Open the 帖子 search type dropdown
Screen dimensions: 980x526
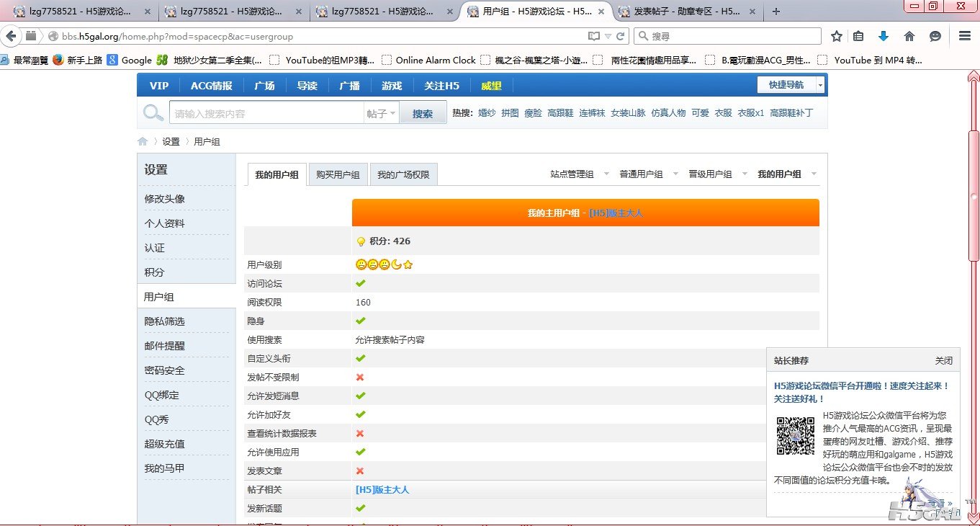382,114
